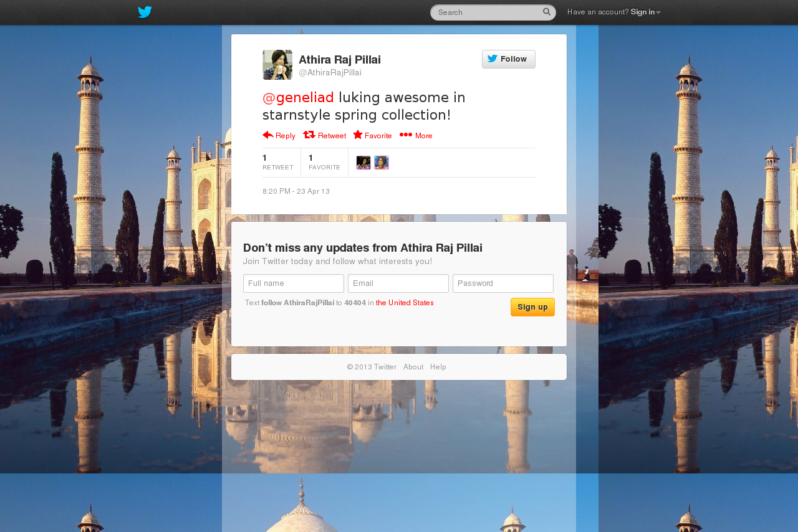The image size is (798, 532).
Task: View first user avatar who retweeted
Action: click(363, 163)
